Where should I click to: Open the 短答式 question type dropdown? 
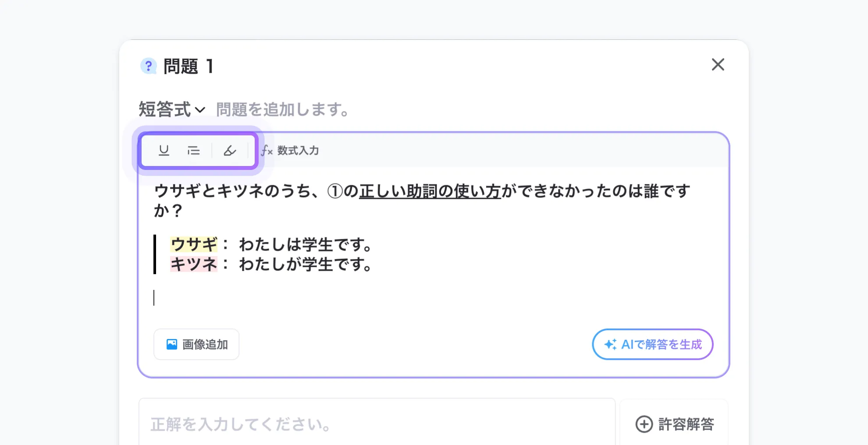click(172, 109)
